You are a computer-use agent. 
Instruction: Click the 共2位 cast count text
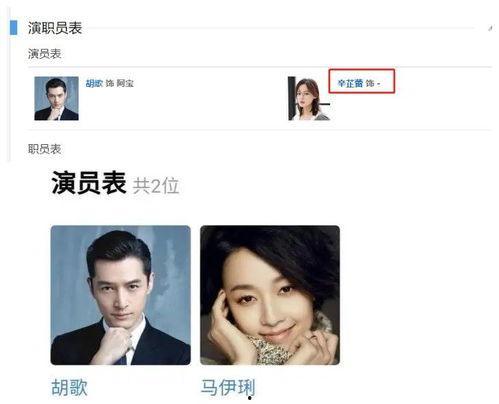tap(156, 186)
